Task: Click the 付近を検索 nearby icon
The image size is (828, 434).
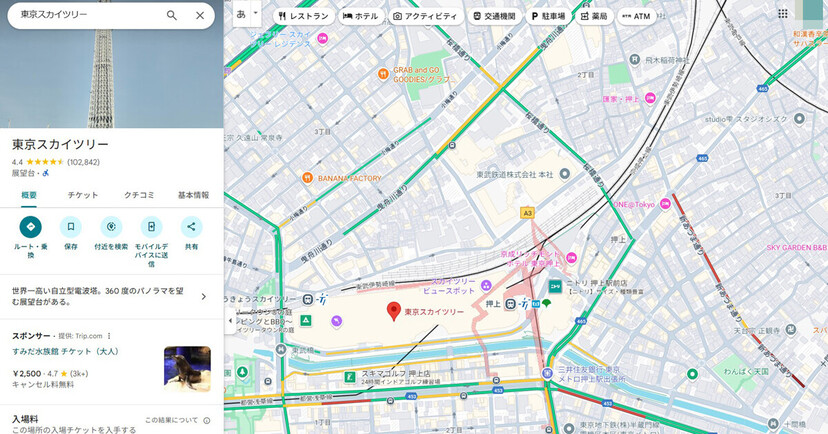Action: point(111,227)
